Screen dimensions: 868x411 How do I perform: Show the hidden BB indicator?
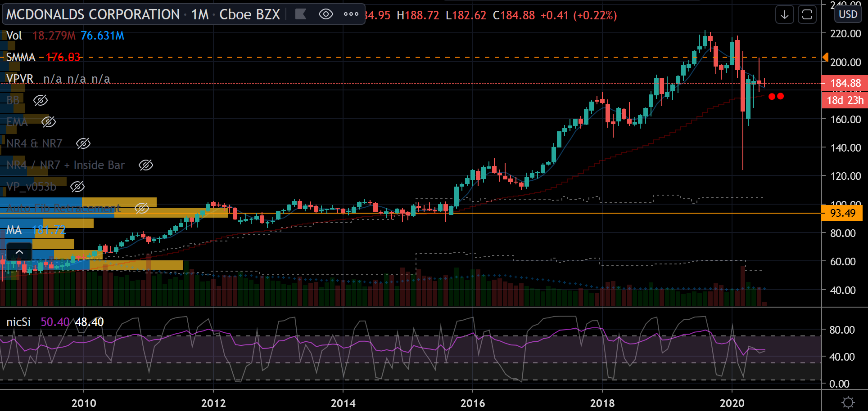pos(41,100)
